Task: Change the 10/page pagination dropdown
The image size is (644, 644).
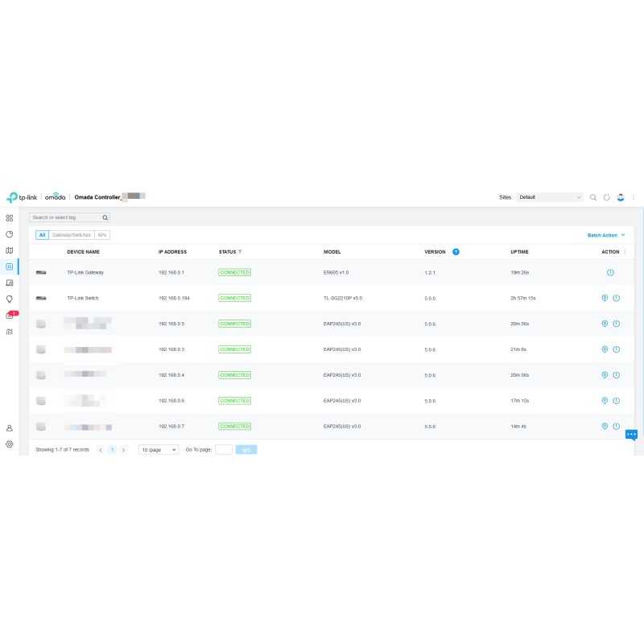Action: pos(158,449)
